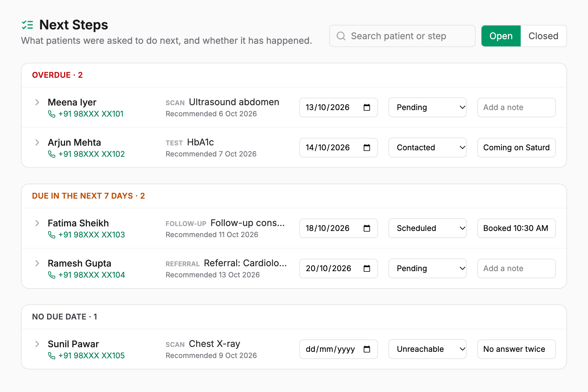588x392 pixels.
Task: Focus the Search patient or step field
Action: (x=402, y=36)
